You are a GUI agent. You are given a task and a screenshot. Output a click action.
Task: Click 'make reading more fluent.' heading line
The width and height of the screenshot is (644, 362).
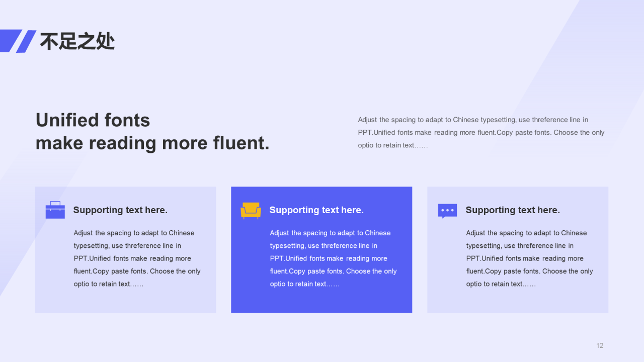152,143
